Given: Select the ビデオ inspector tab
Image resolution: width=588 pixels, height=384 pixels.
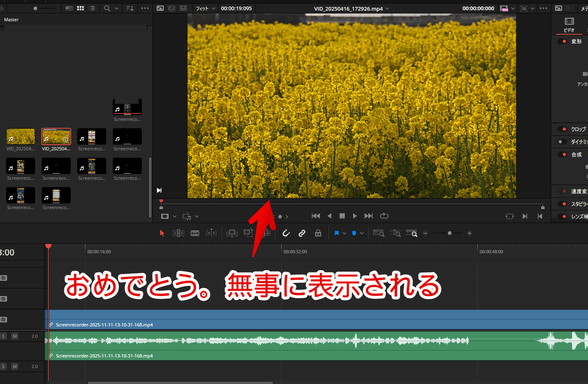Looking at the screenshot, I should point(569,25).
